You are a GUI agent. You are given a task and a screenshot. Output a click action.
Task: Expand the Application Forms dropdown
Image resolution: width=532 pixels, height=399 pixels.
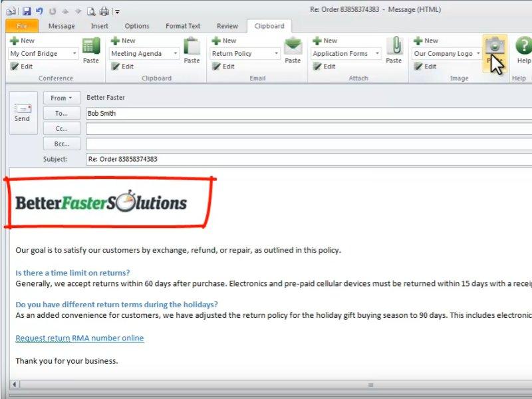coord(377,54)
